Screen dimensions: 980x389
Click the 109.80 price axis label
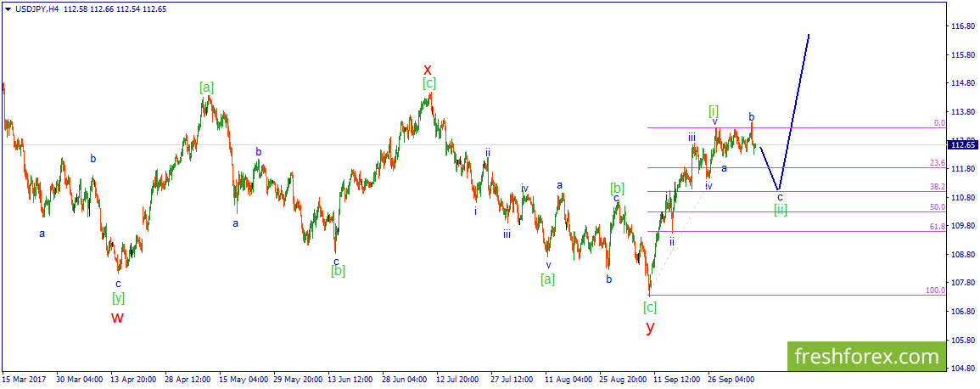pos(962,226)
